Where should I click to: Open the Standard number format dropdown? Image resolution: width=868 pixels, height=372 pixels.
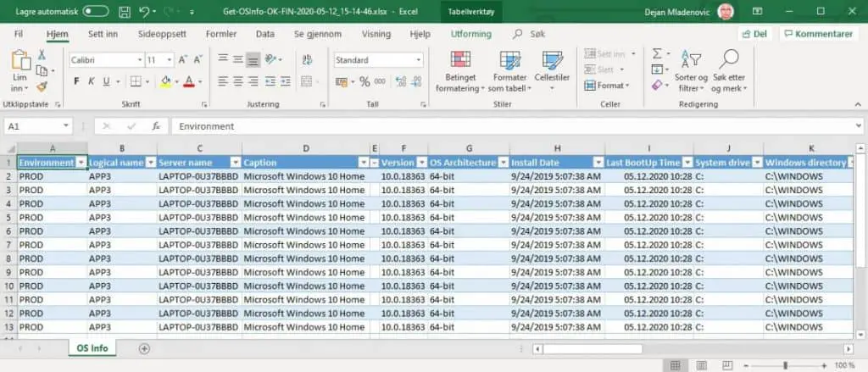coord(419,60)
